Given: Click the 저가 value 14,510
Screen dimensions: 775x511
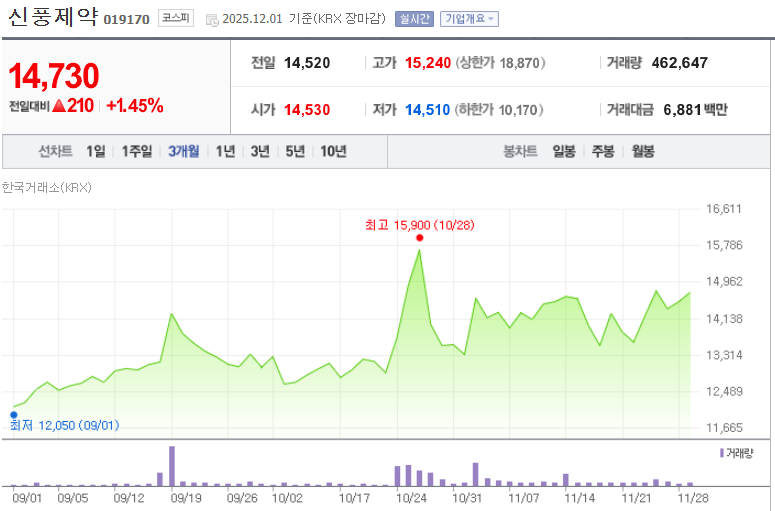Looking at the screenshot, I should [x=428, y=110].
